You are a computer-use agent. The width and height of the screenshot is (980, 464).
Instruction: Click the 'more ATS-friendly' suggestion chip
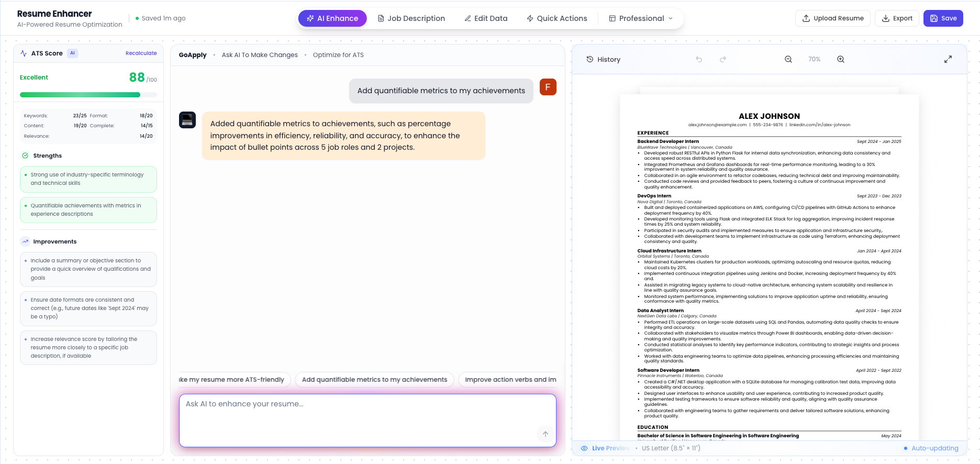point(235,380)
